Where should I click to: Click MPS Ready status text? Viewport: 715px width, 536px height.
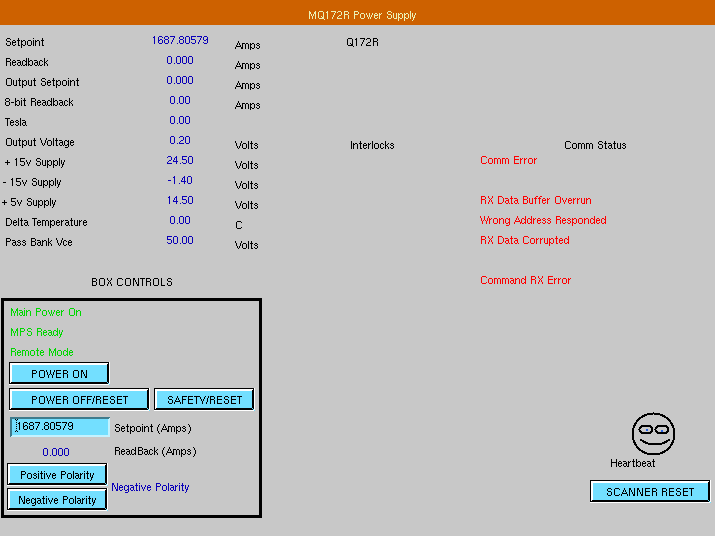(36, 332)
